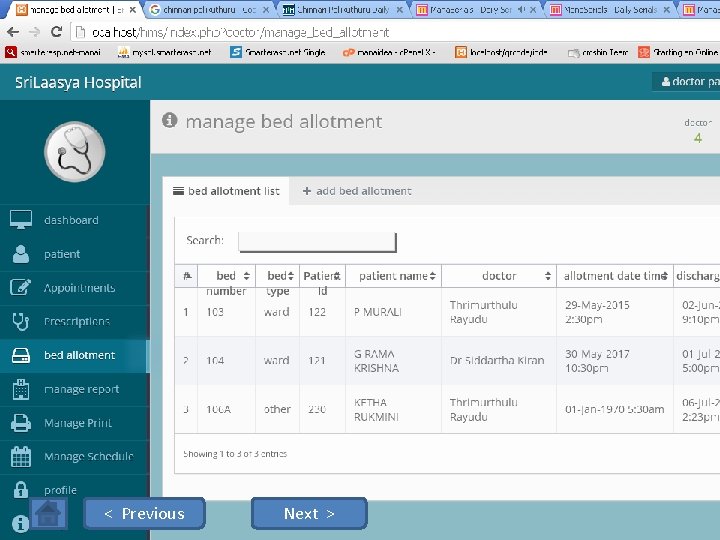Sort by bed type column header
Viewport: 720px width, 540px height.
click(277, 276)
